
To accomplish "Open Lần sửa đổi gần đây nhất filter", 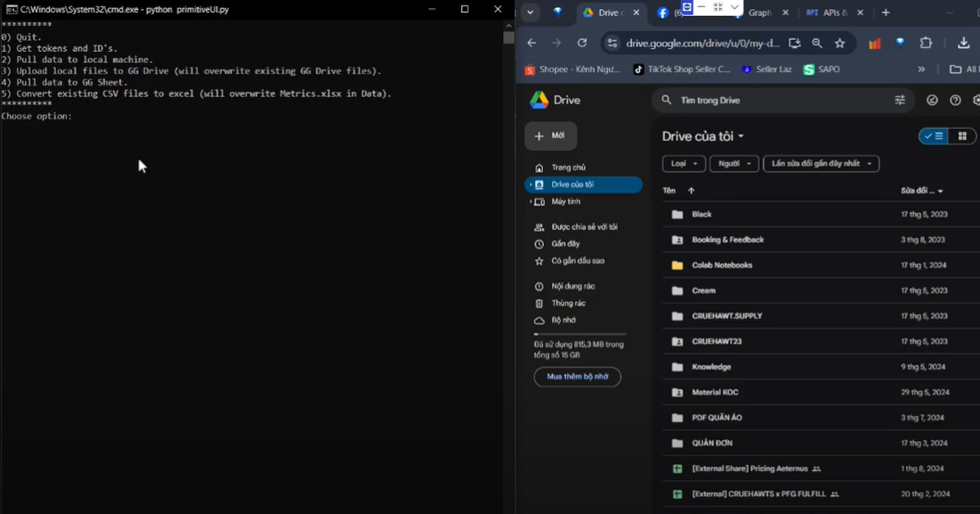I will click(822, 164).
